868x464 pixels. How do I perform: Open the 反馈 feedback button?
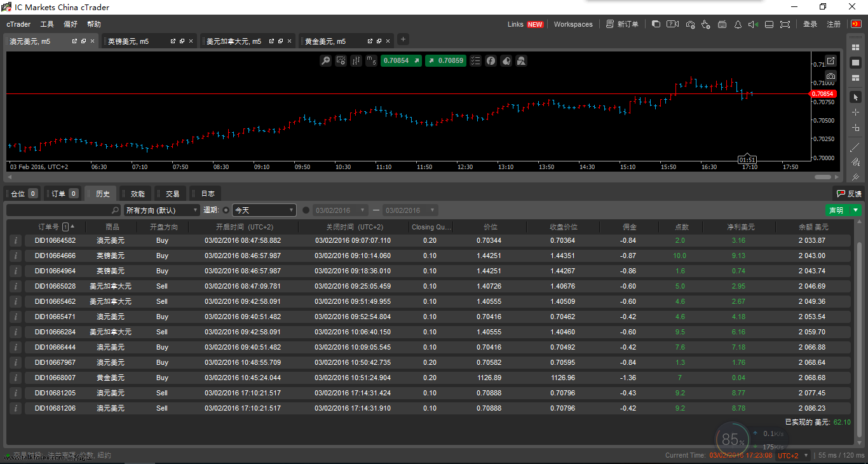point(848,194)
